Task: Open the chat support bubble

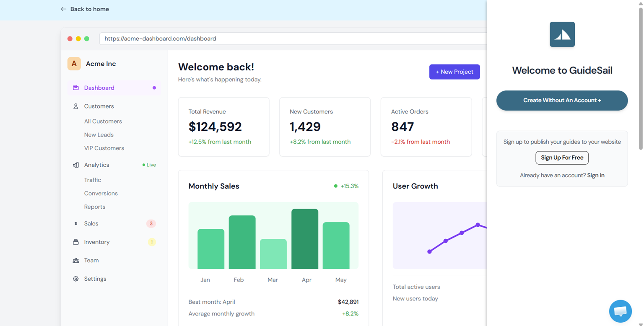Action: pos(620,311)
